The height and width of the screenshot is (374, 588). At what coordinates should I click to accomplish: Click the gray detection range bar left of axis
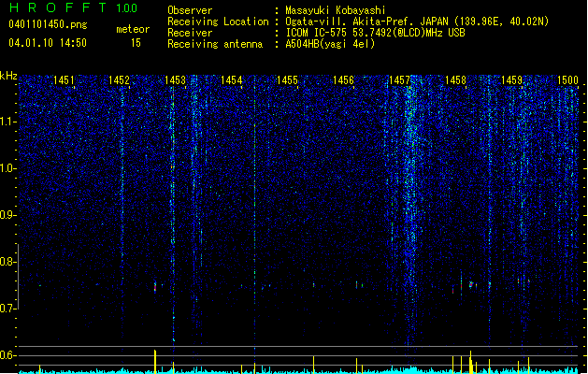pos(18,277)
